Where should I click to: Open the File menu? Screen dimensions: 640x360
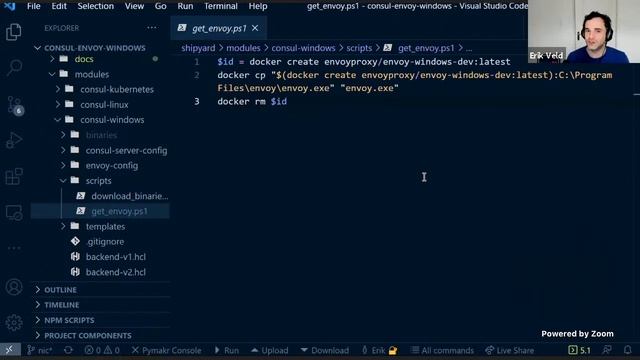pyautogui.click(x=33, y=6)
